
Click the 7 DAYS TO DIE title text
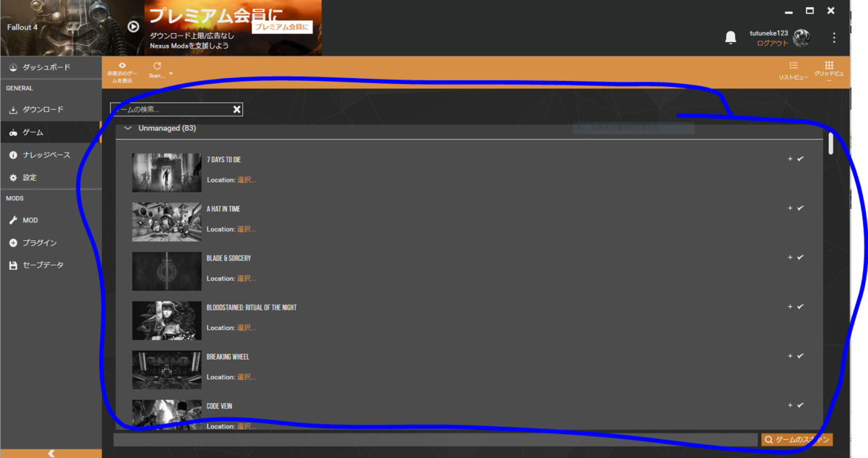pos(224,159)
